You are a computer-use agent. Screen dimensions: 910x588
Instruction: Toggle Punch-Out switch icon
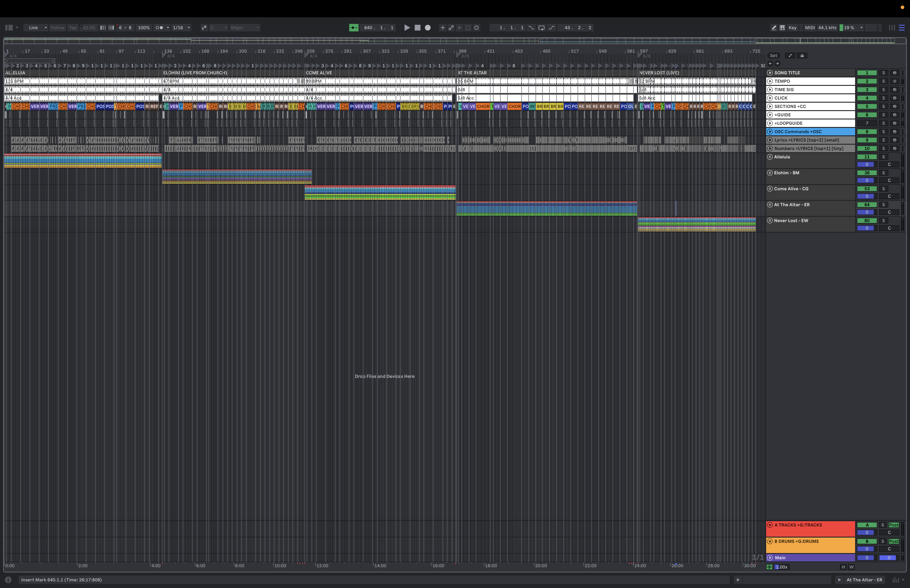click(x=551, y=27)
